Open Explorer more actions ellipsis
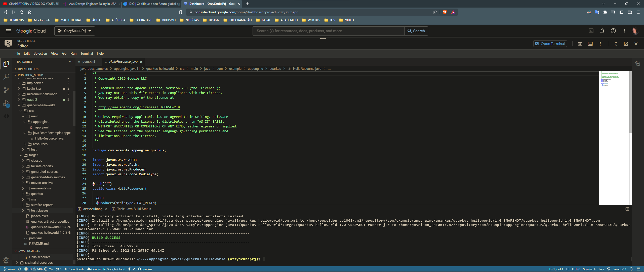The width and height of the screenshot is (644, 272). 71,62
